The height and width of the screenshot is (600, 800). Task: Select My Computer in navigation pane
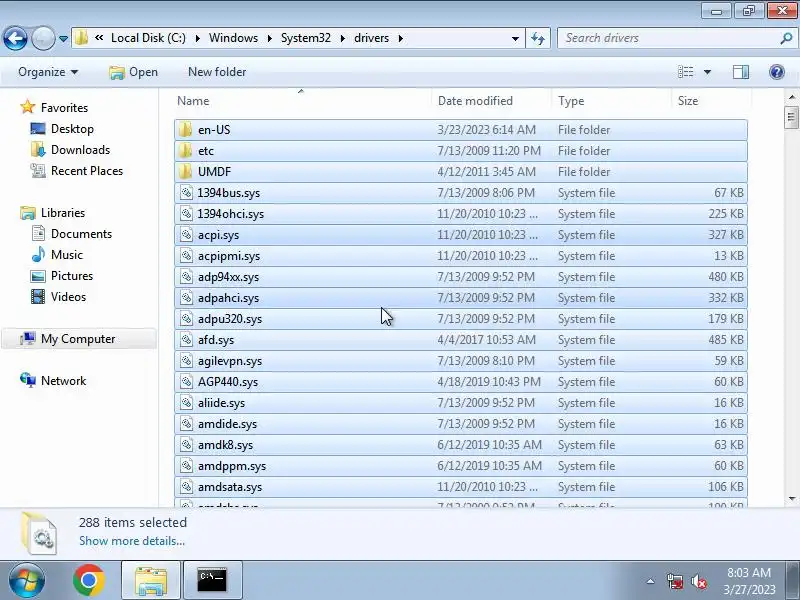78,339
